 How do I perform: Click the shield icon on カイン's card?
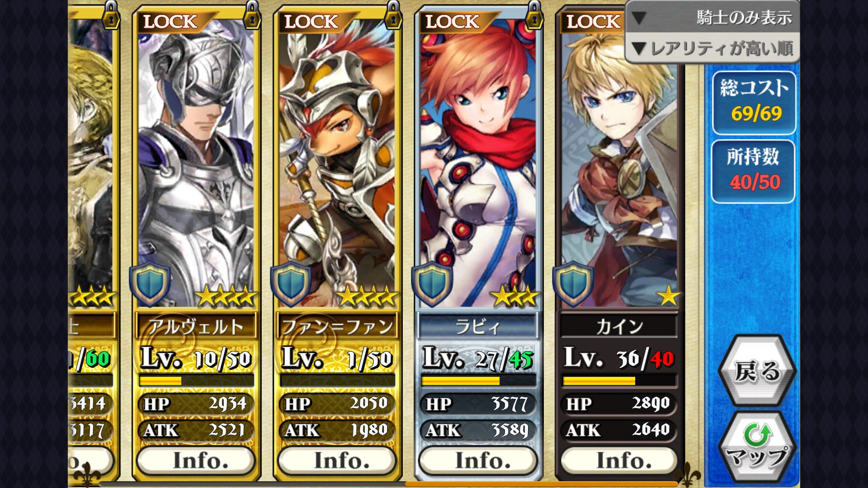(573, 284)
